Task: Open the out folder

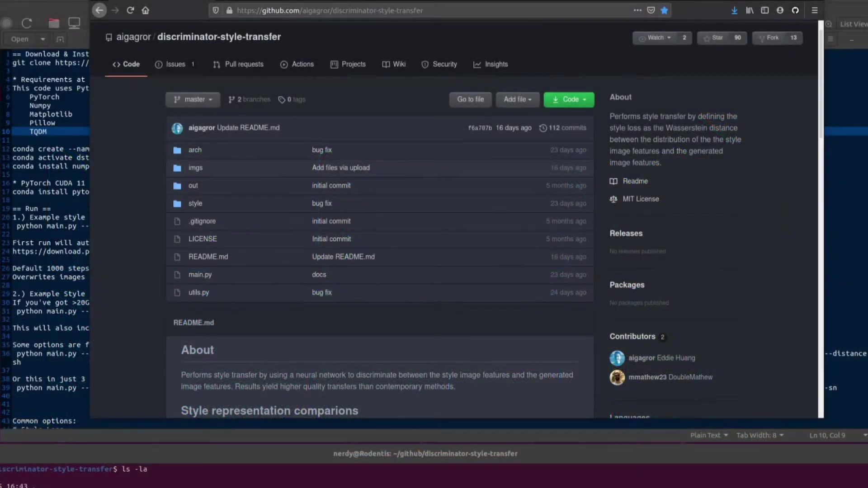Action: [193, 186]
